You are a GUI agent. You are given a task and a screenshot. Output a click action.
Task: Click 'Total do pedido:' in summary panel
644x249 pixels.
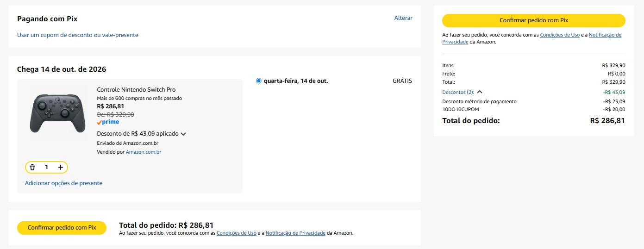click(471, 121)
